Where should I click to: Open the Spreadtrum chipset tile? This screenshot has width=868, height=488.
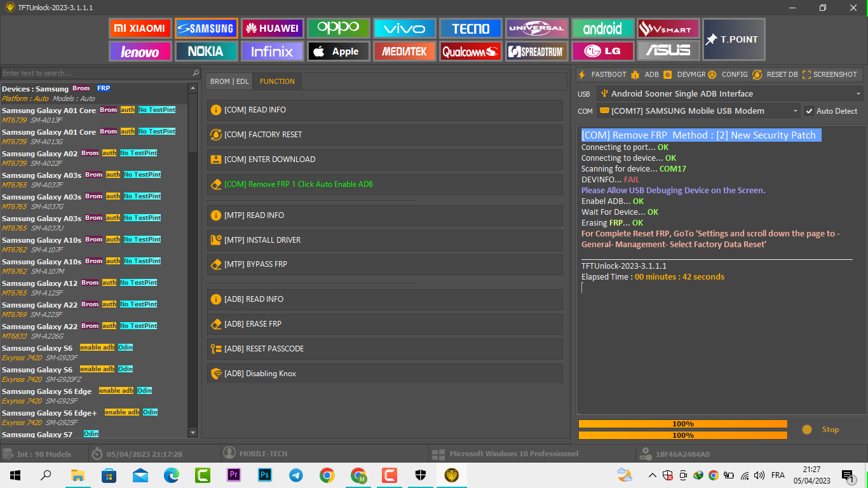(x=536, y=51)
